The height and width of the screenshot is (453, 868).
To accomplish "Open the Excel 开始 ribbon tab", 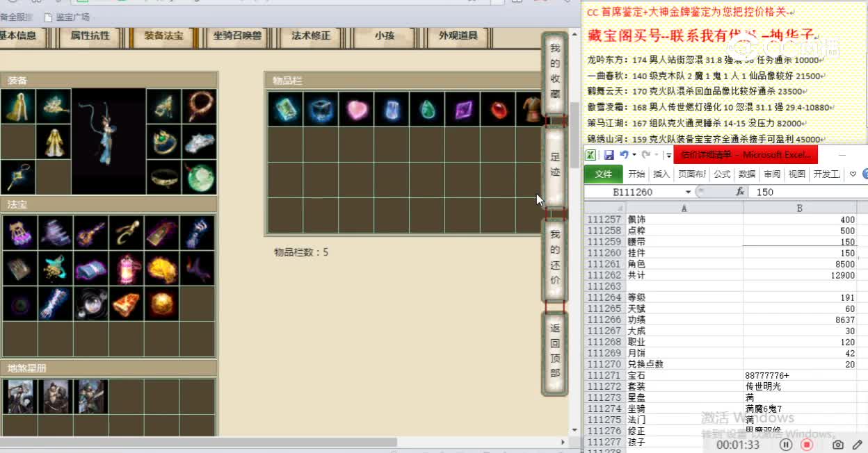I will coord(636,174).
